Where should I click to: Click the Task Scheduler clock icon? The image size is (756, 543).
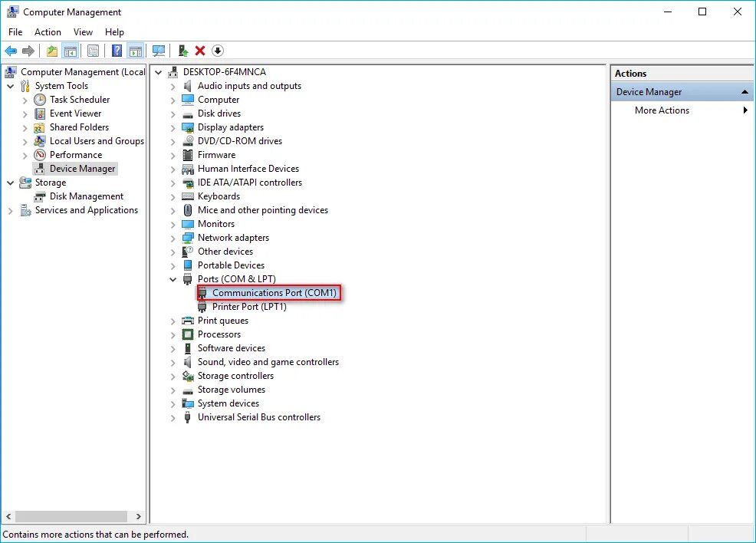click(x=40, y=100)
